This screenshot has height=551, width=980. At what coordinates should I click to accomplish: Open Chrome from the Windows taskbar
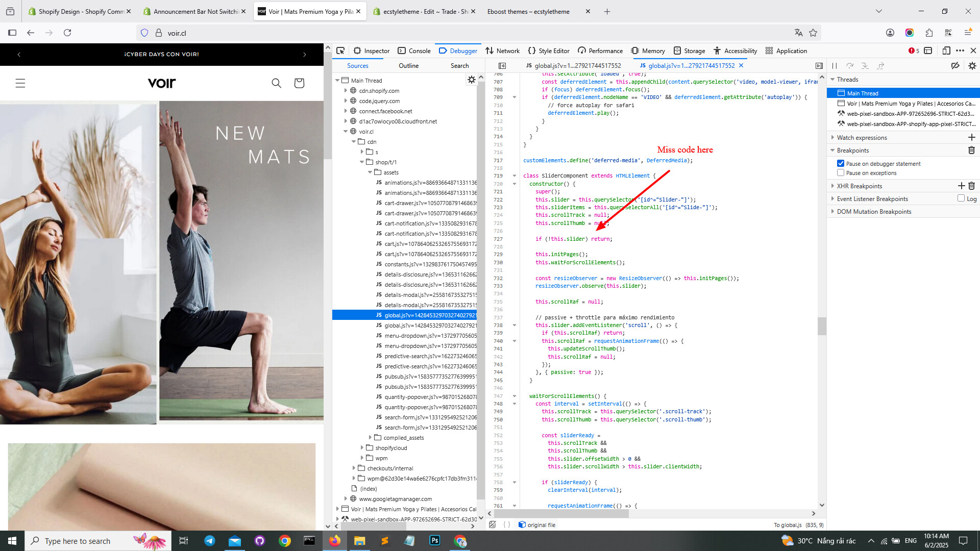285,541
